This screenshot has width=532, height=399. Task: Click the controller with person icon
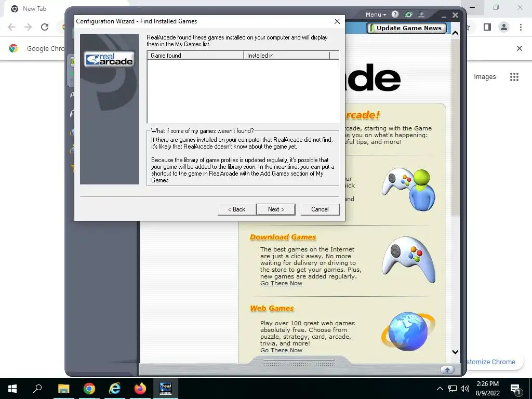pos(409,189)
